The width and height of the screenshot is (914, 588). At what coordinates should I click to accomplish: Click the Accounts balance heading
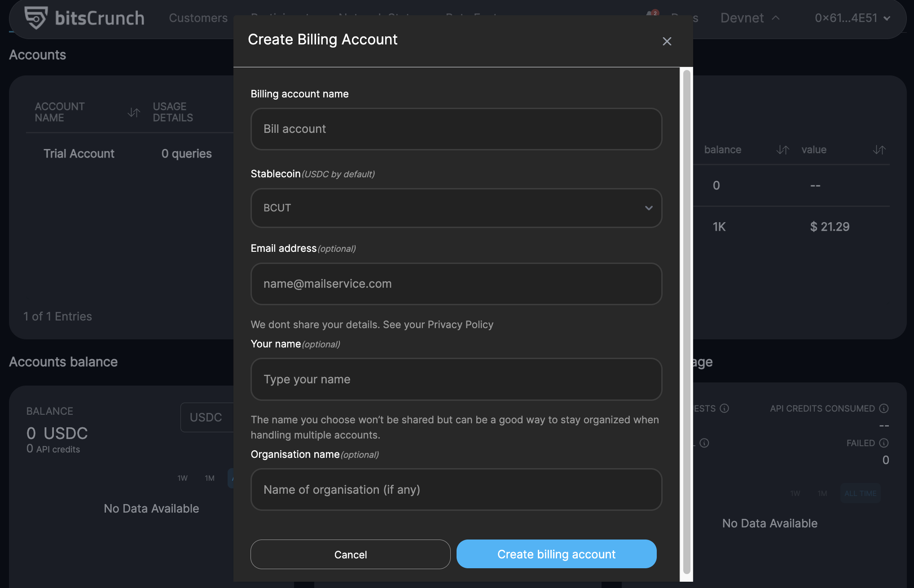[x=63, y=362]
